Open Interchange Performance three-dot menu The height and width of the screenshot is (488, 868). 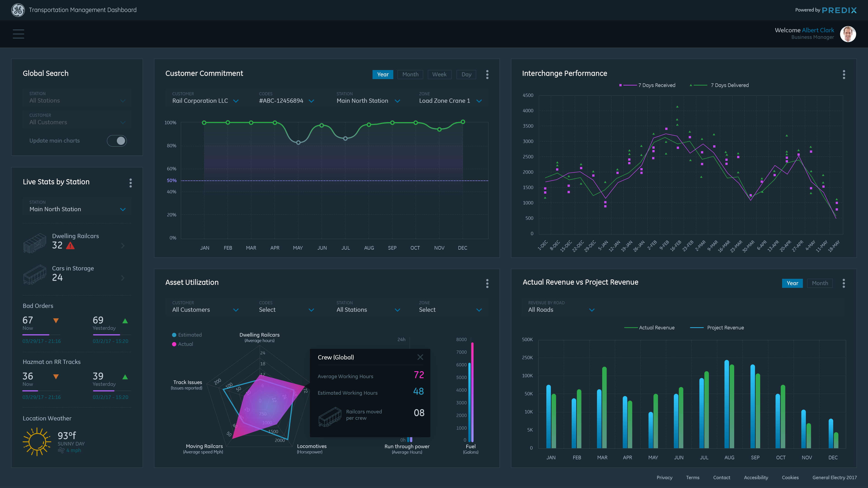(844, 74)
